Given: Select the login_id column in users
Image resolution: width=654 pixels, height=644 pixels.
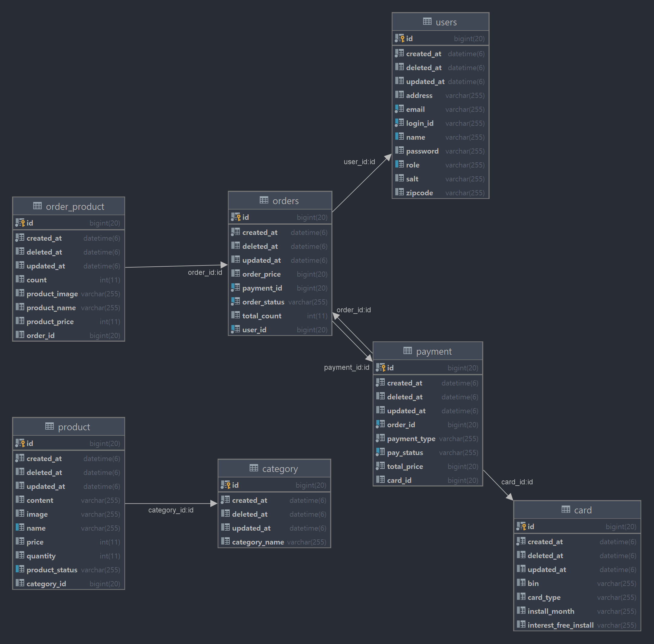Looking at the screenshot, I should (x=440, y=123).
